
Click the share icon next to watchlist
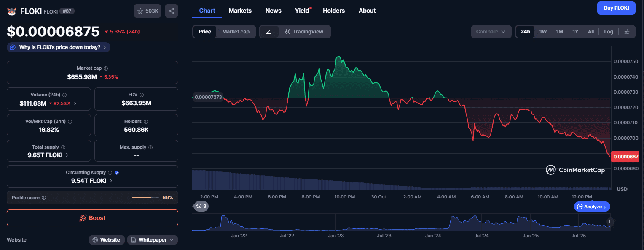(171, 11)
